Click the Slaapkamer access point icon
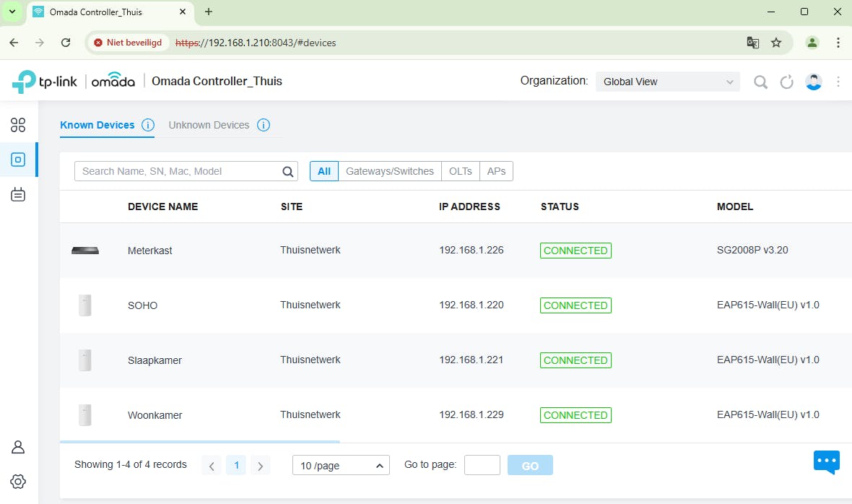 pos(84,360)
